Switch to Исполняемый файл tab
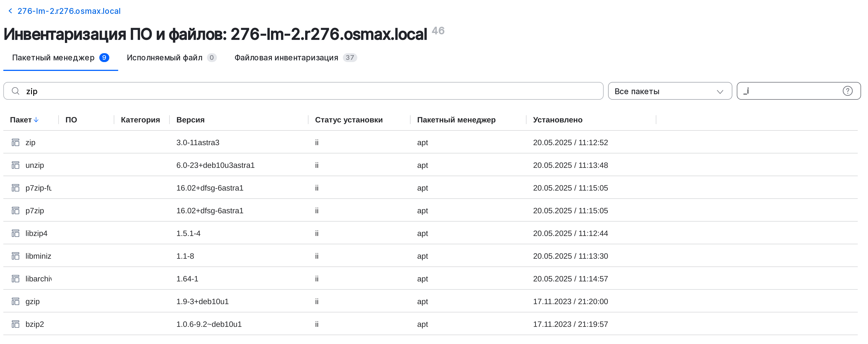Viewport: 868px width, 344px height. (x=165, y=58)
